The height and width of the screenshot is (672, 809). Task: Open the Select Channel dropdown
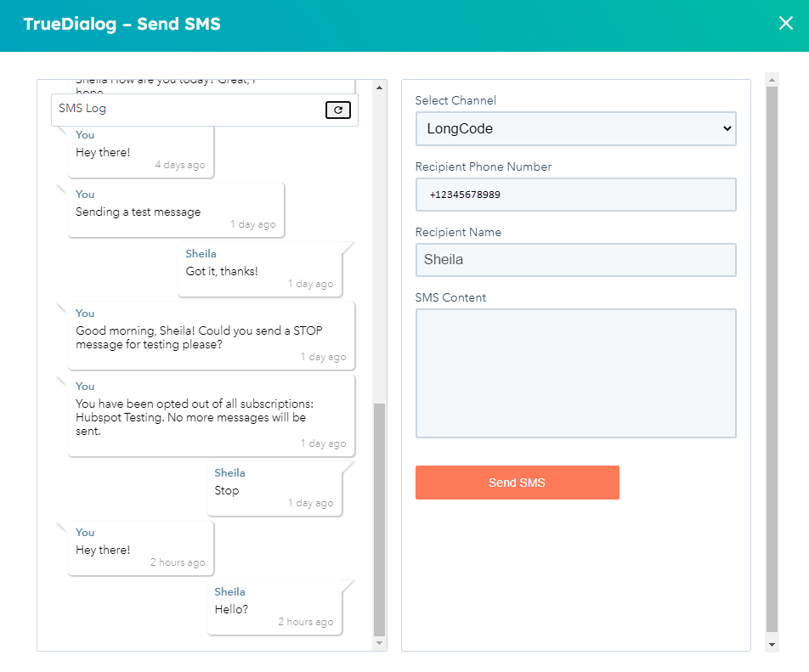point(575,129)
